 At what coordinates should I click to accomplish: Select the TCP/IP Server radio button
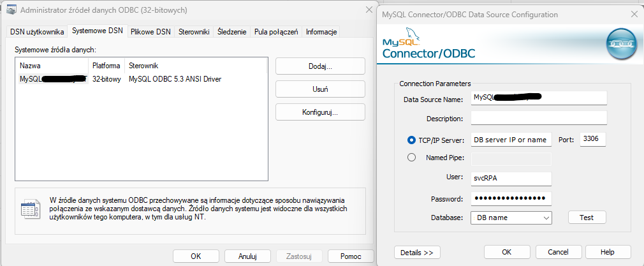tap(411, 140)
